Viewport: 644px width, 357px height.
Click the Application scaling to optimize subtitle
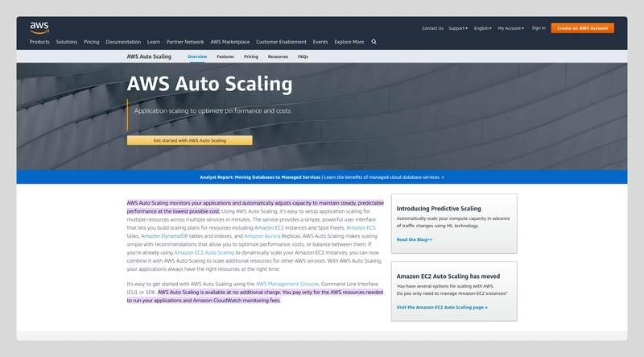[x=213, y=110]
